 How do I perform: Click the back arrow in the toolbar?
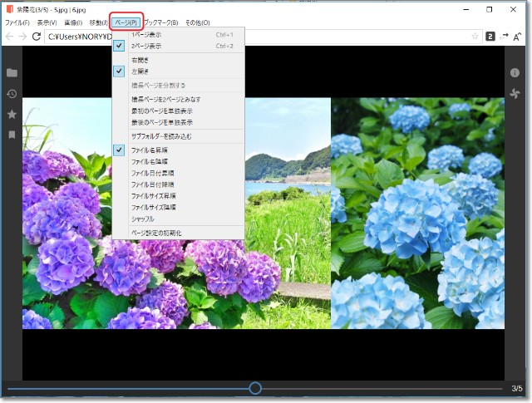[x=9, y=37]
